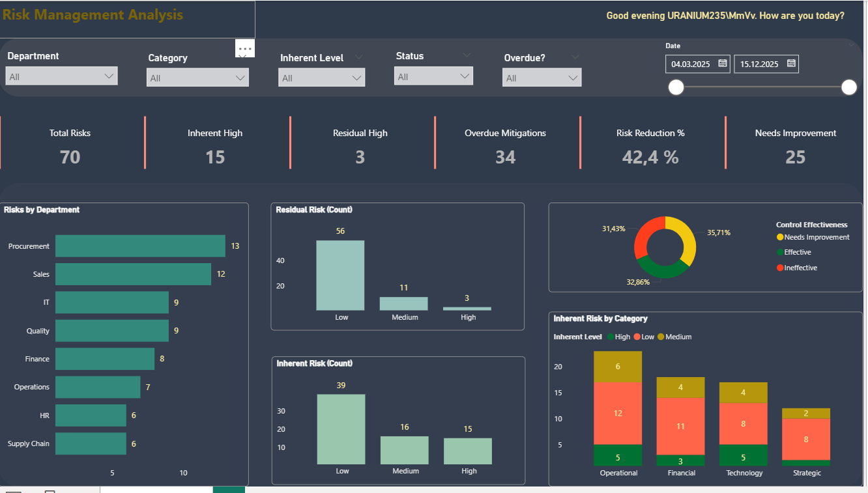Click header chevron beside Overdue? title
The height and width of the screenshot is (493, 868).
click(x=575, y=57)
